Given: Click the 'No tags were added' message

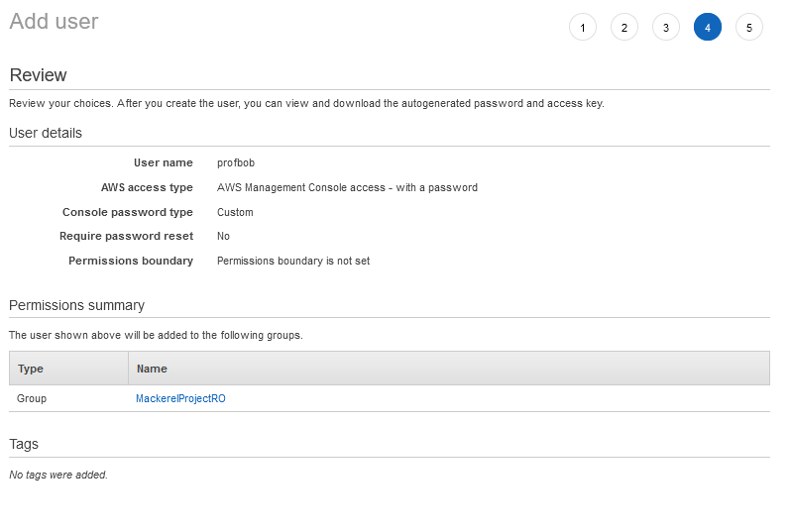Looking at the screenshot, I should (58, 475).
